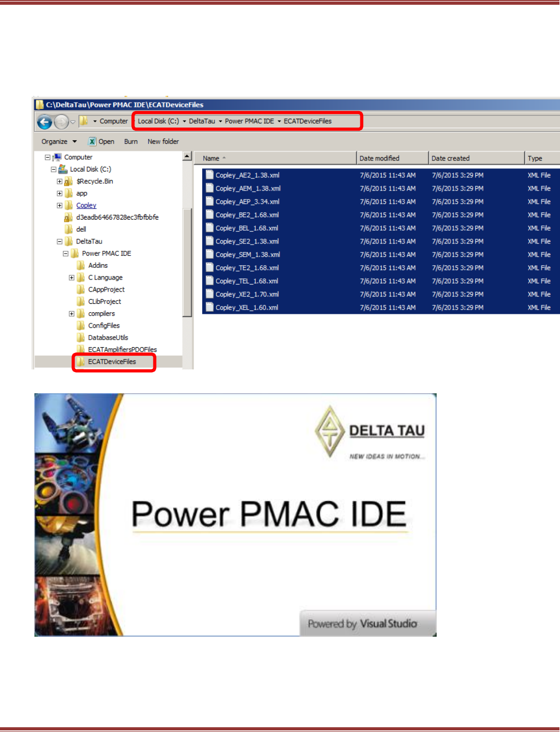Screen dimensions: 560x732
Task: Select ConfigFiles folder in tree
Action: coord(104,326)
